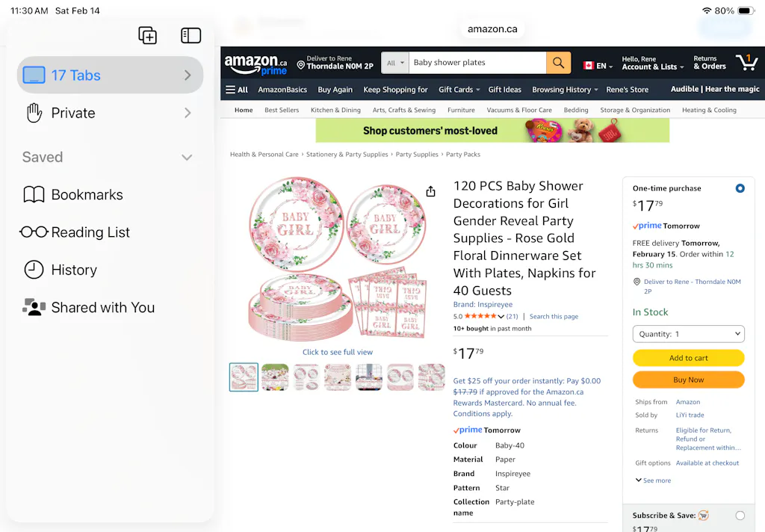Open the Reading List glasses item
The width and height of the screenshot is (765, 532).
coord(90,232)
